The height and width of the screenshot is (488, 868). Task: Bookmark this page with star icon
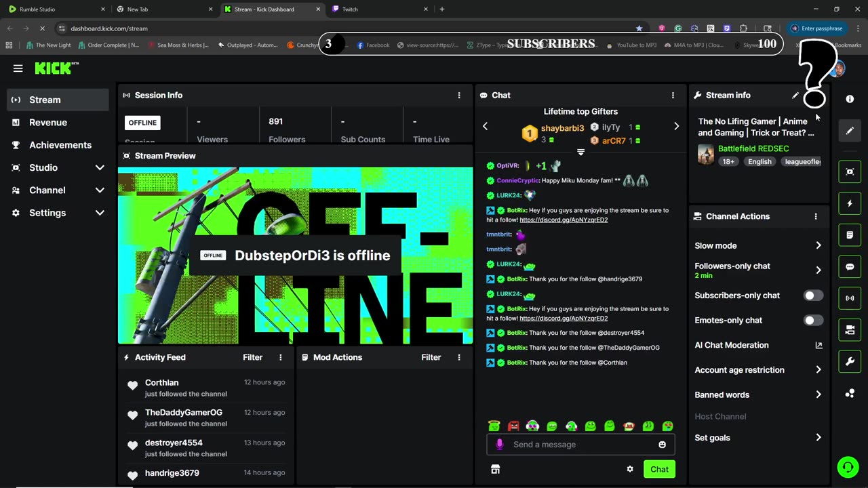click(x=639, y=28)
